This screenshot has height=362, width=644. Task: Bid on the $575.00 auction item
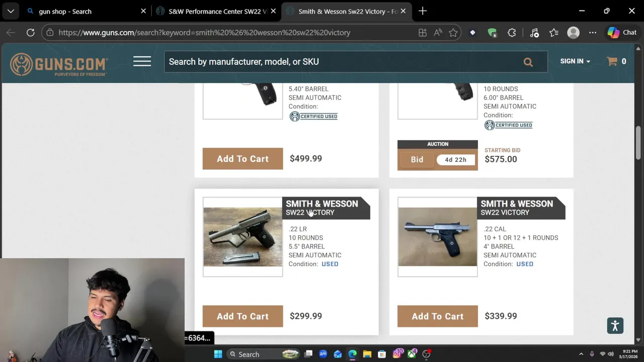pos(417,159)
